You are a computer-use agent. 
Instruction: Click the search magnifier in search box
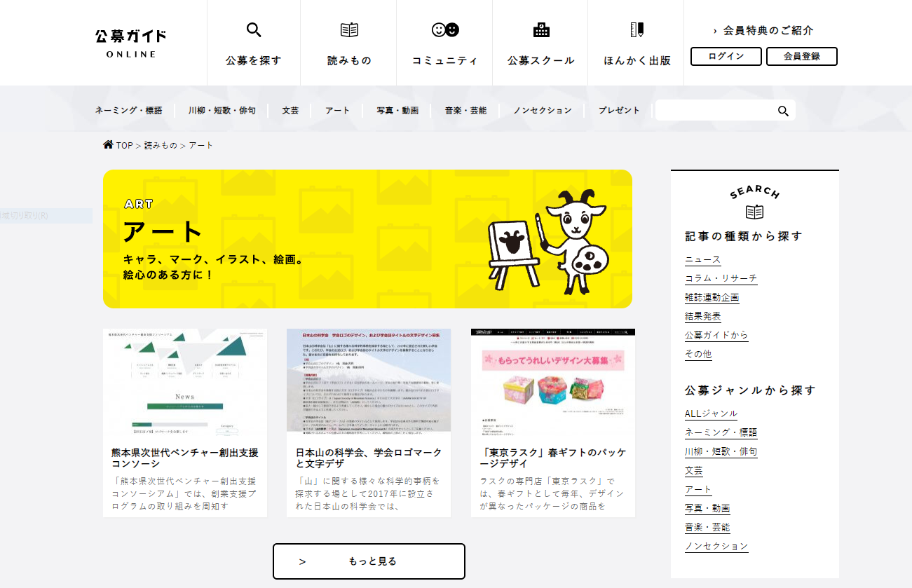[x=783, y=111]
